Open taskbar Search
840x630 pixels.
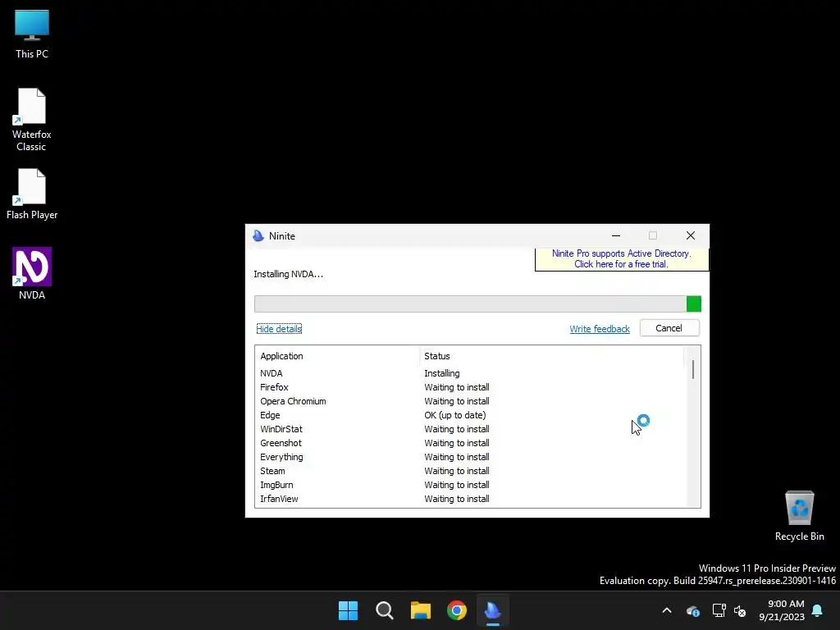coord(385,610)
